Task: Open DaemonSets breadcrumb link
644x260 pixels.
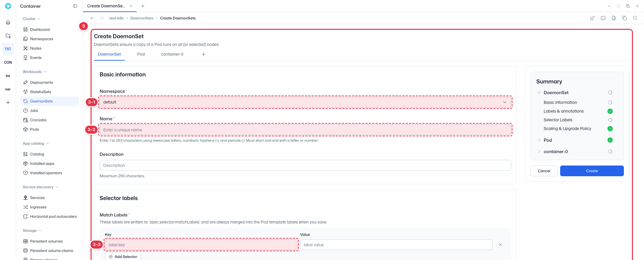Action: [x=142, y=18]
